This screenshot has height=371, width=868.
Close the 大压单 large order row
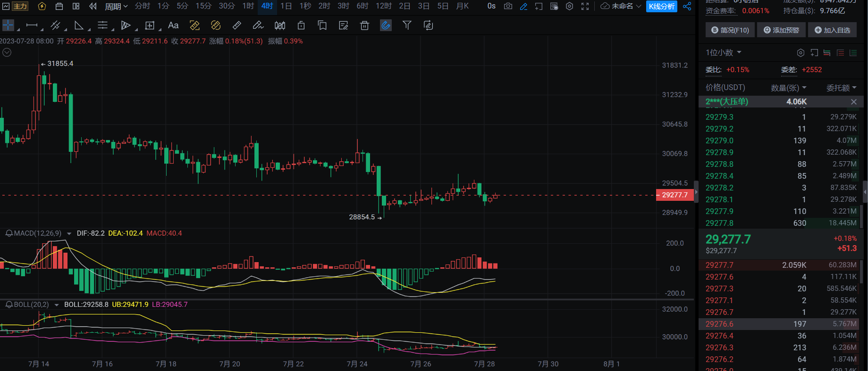(x=853, y=102)
